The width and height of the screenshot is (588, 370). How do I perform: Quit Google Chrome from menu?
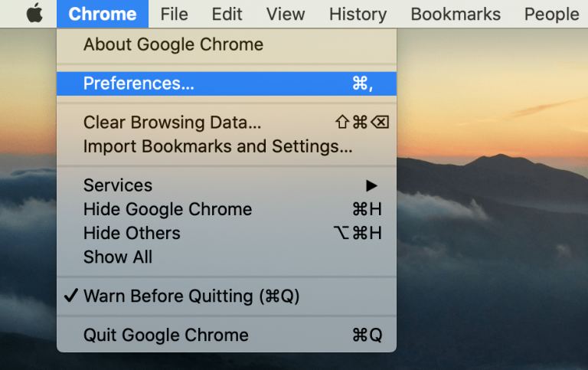pyautogui.click(x=227, y=335)
